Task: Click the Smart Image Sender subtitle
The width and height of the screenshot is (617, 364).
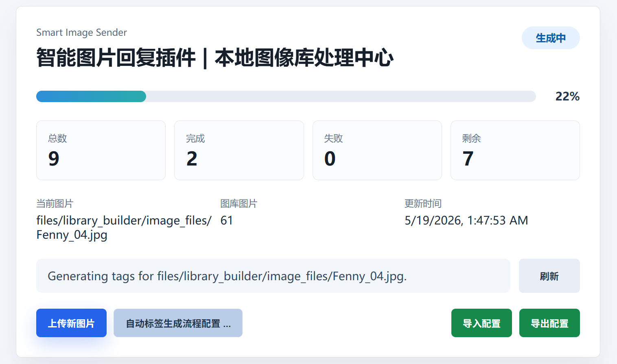Action: tap(81, 33)
